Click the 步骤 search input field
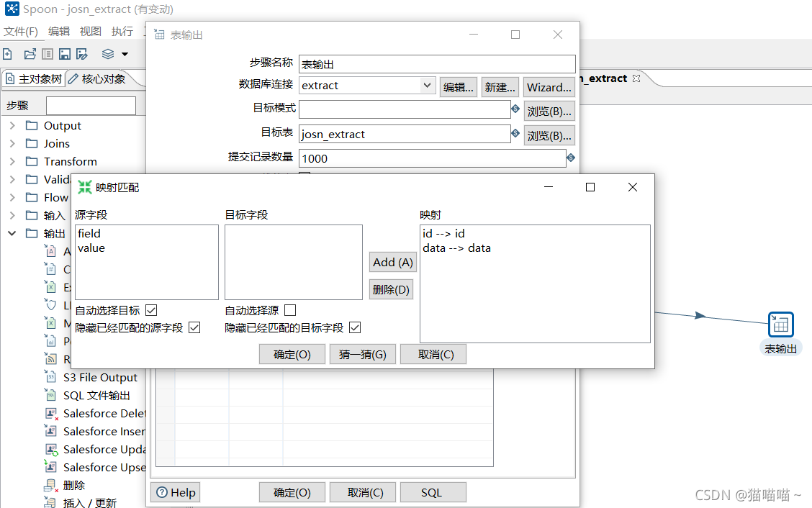Screen dimensions: 812x508 pos(91,106)
